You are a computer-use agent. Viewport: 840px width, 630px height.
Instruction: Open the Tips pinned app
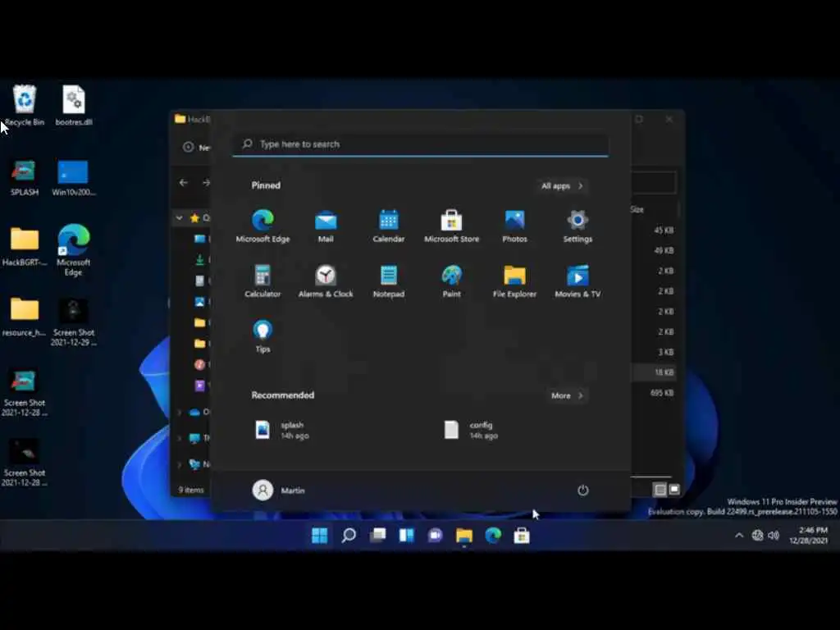point(262,336)
